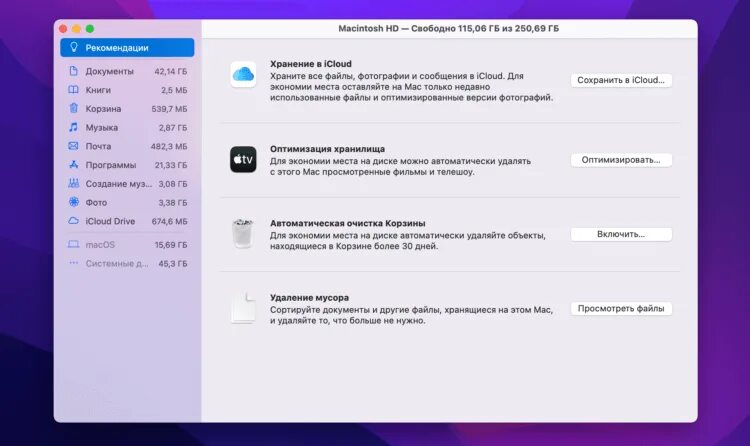Click Включить... for automatic trash emptying
This screenshot has height=446, width=750.
[621, 234]
